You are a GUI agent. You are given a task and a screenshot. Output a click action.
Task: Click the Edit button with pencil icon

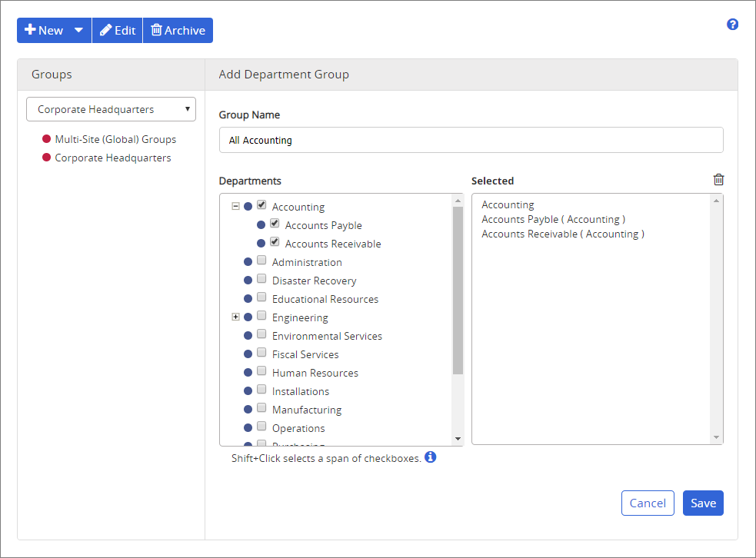point(118,31)
